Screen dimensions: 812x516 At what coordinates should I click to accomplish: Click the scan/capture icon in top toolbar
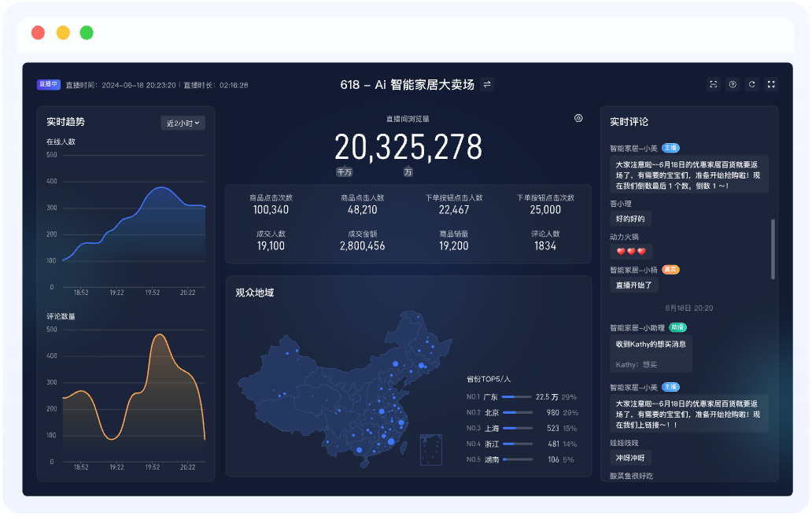(x=714, y=85)
